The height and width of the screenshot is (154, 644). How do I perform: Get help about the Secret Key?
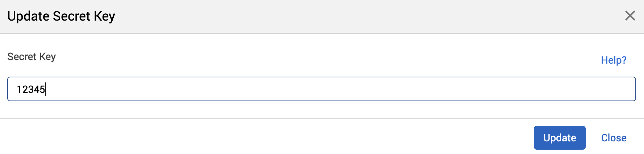click(614, 60)
